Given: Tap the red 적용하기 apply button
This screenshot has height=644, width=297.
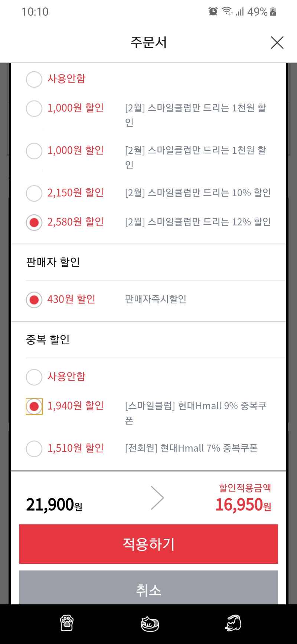Looking at the screenshot, I should (148, 544).
